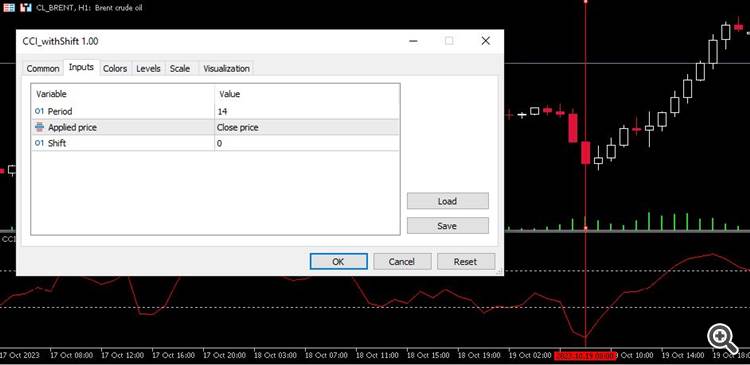Click the magnifier zoom icon on chart

click(722, 339)
